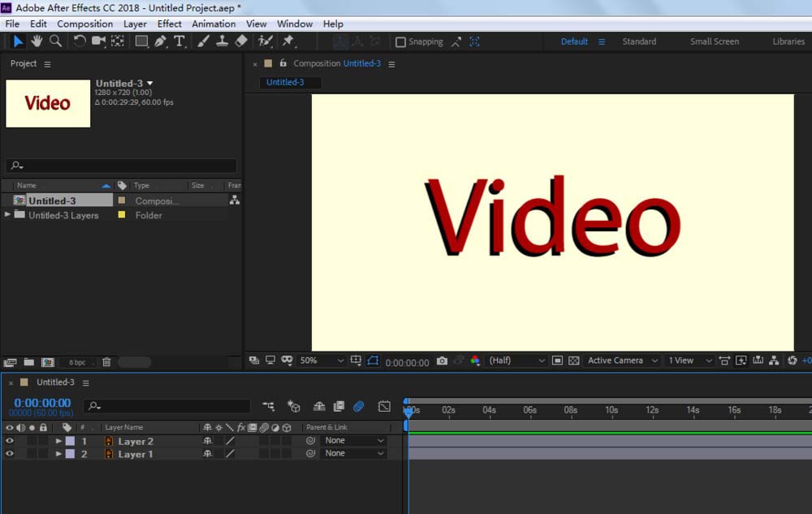Select the Type text tool
This screenshot has width=812, height=514.
coord(179,41)
